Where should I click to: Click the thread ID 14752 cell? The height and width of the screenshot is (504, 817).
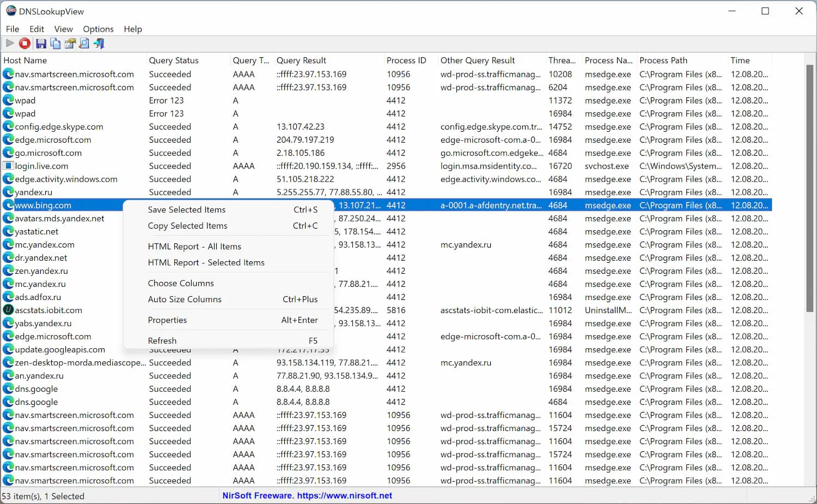[560, 127]
